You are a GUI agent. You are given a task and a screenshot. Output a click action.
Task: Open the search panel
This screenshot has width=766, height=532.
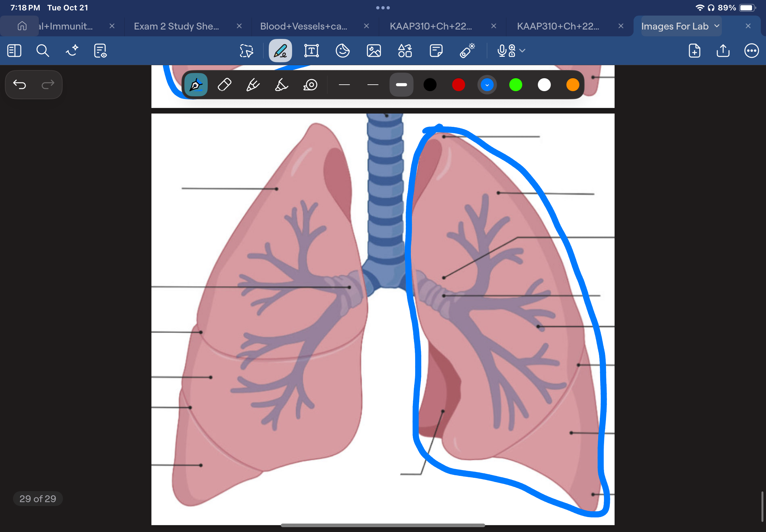coord(43,50)
